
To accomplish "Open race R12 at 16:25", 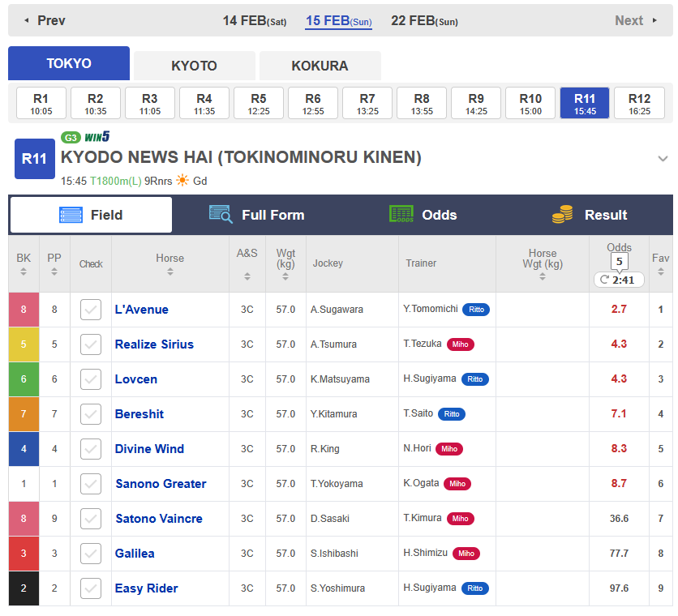I will (x=639, y=103).
